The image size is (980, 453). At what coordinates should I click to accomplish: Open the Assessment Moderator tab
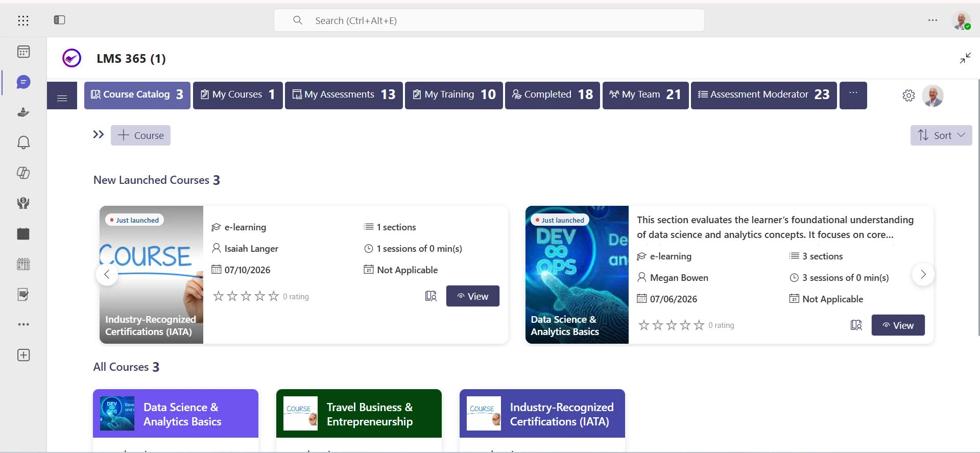[764, 96]
